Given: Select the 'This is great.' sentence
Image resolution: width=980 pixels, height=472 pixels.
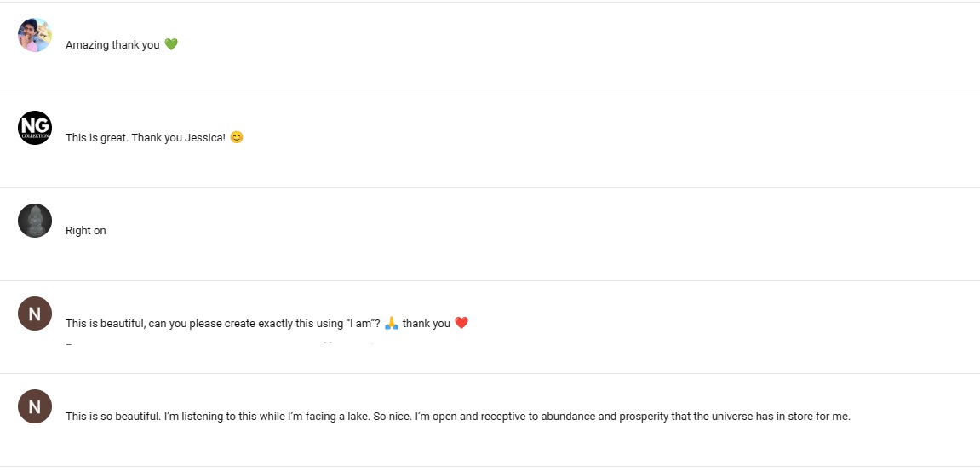Looking at the screenshot, I should coord(98,137).
